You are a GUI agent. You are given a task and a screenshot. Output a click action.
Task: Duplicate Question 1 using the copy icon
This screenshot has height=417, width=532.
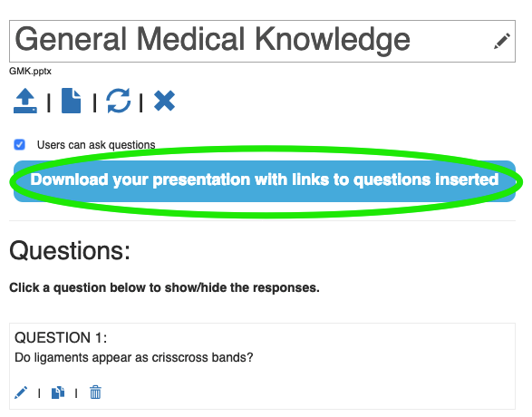[x=58, y=393]
